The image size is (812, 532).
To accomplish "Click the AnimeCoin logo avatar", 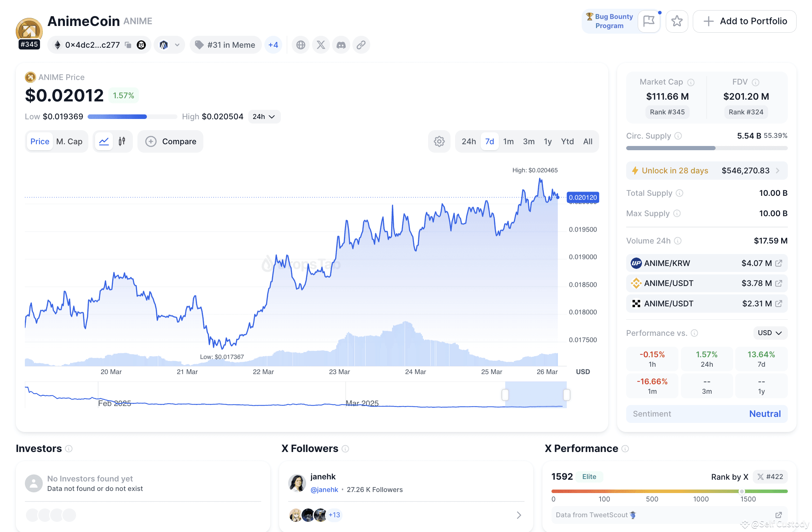I will coord(29,31).
